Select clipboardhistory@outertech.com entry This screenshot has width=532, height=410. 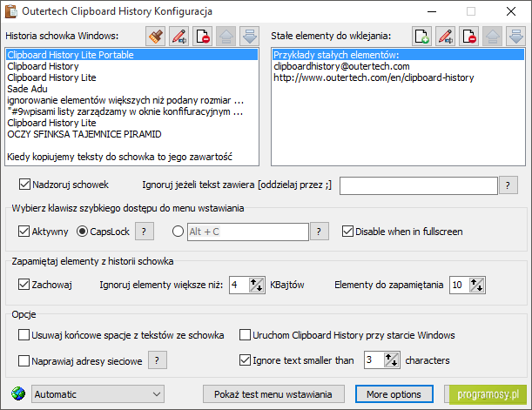point(398,66)
